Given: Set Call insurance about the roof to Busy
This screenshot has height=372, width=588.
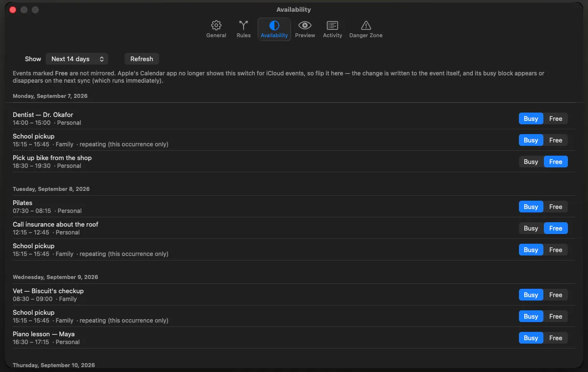Looking at the screenshot, I should pyautogui.click(x=531, y=228).
